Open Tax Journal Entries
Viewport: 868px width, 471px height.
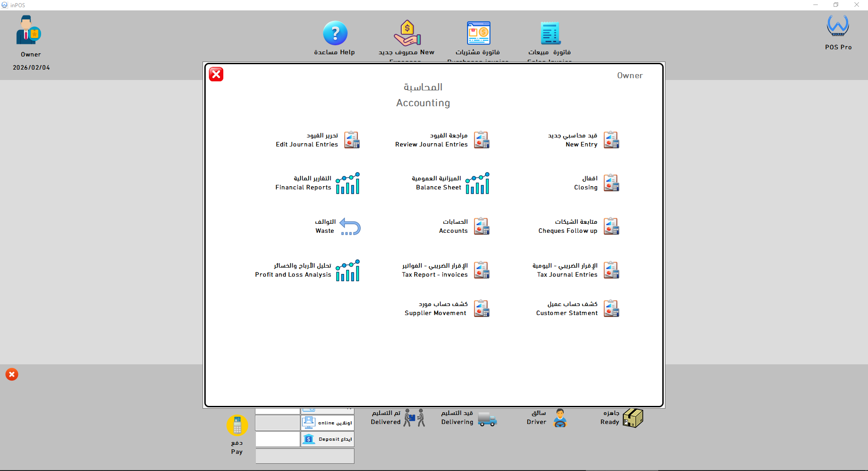[611, 270]
